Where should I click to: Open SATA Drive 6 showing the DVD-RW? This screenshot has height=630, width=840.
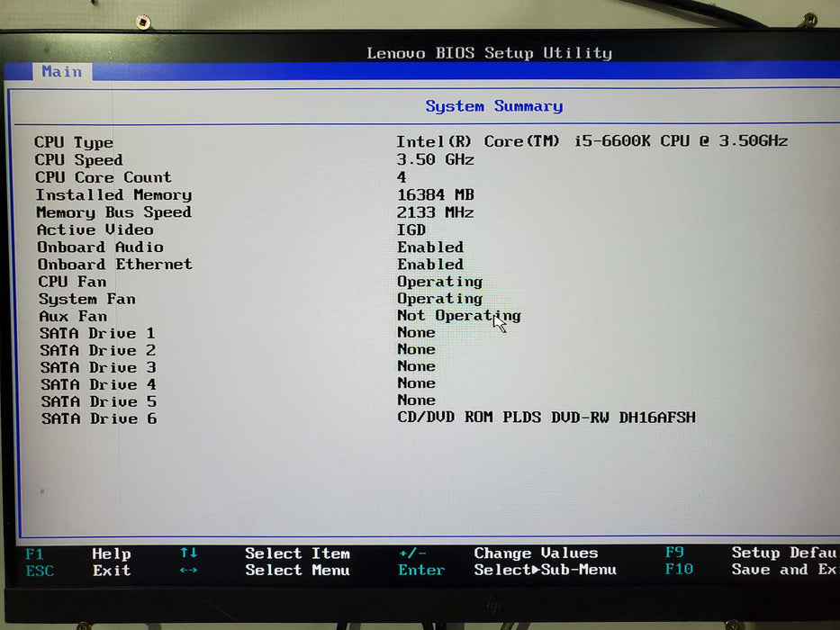(x=95, y=418)
